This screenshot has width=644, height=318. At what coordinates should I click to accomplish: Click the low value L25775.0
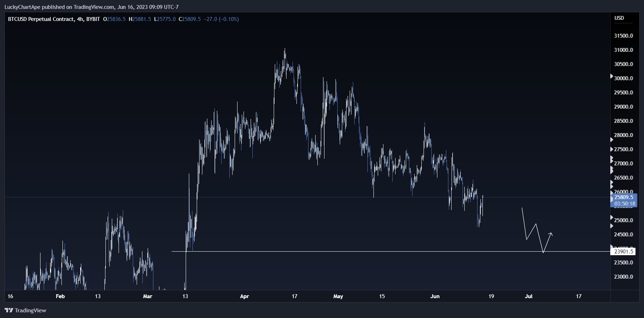(165, 19)
